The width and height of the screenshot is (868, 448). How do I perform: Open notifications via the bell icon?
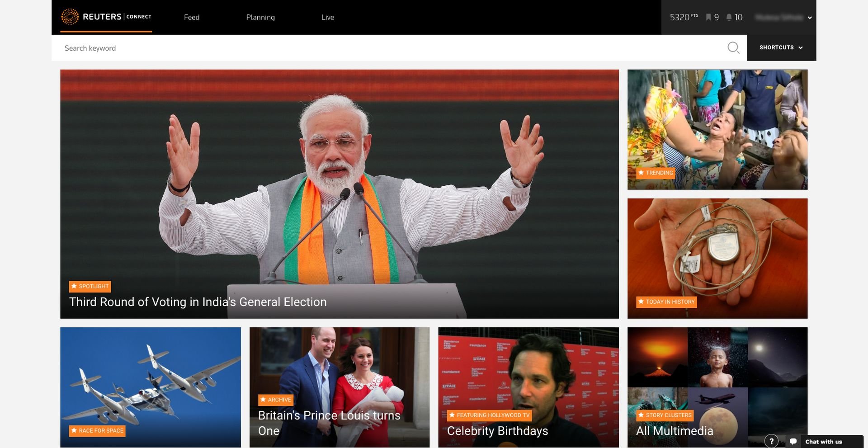(x=729, y=17)
